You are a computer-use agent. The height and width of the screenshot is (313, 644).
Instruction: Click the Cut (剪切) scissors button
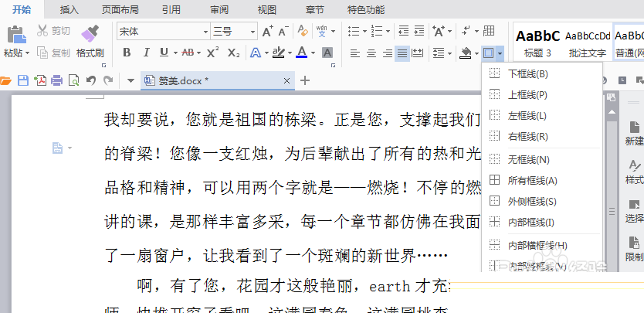(53, 30)
